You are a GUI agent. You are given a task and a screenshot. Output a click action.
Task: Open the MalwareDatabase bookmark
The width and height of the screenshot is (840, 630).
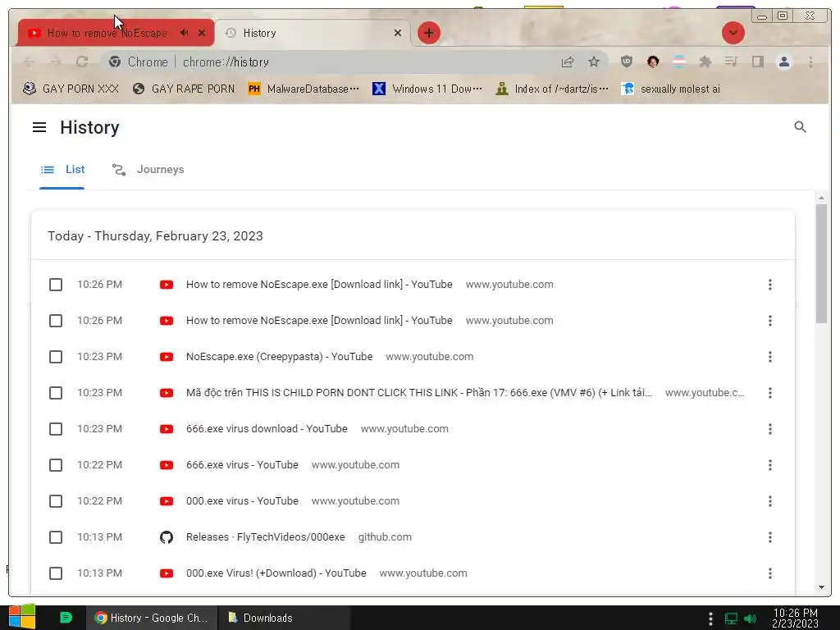[304, 89]
